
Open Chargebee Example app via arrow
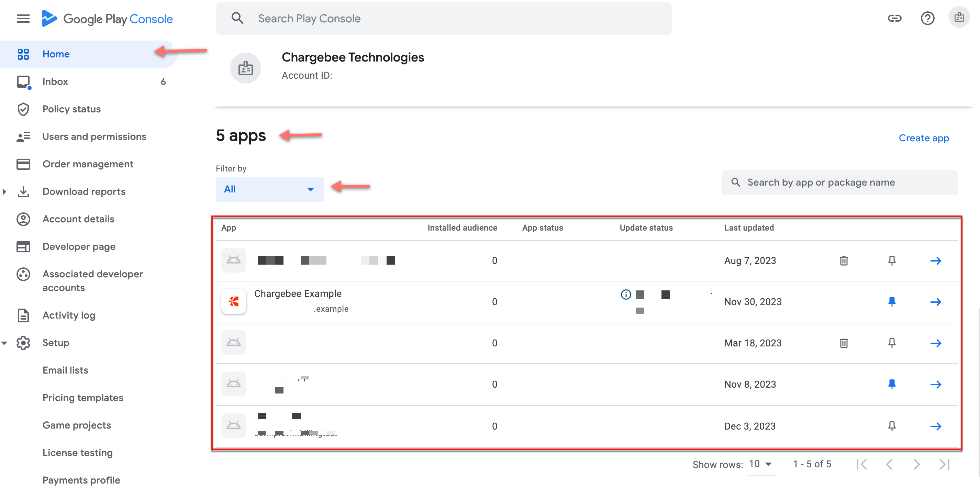(x=935, y=302)
